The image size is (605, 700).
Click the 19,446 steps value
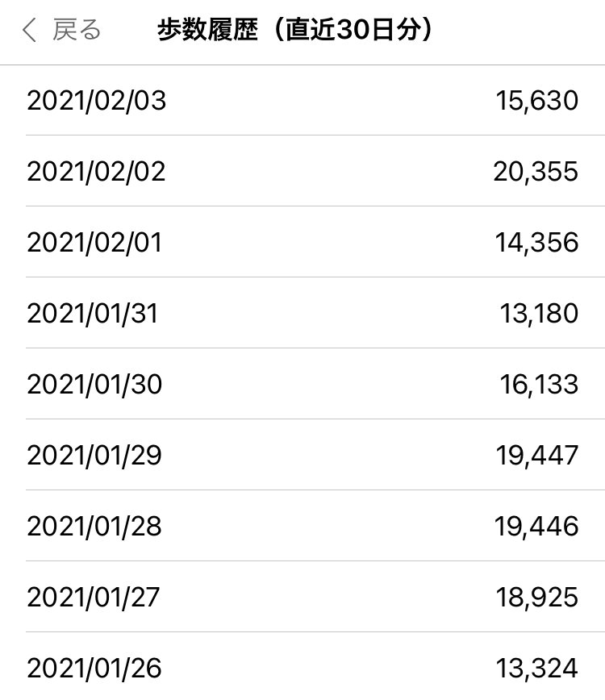pos(536,527)
